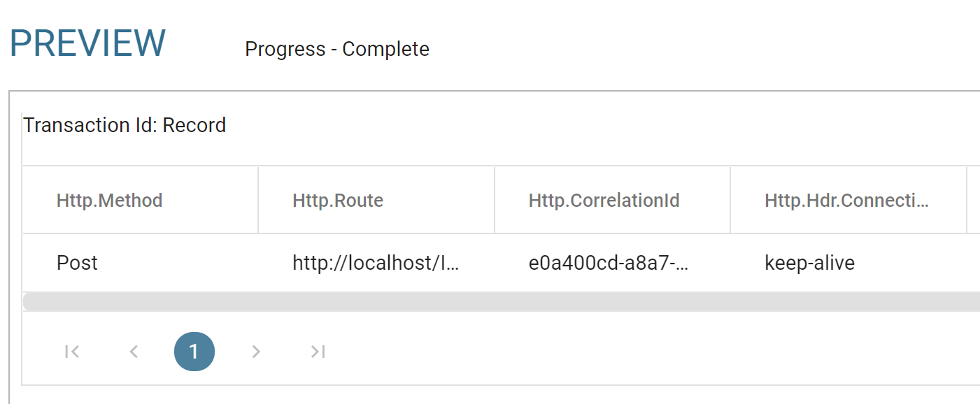The image size is (980, 404).
Task: Go to previous page of results
Action: tap(134, 352)
